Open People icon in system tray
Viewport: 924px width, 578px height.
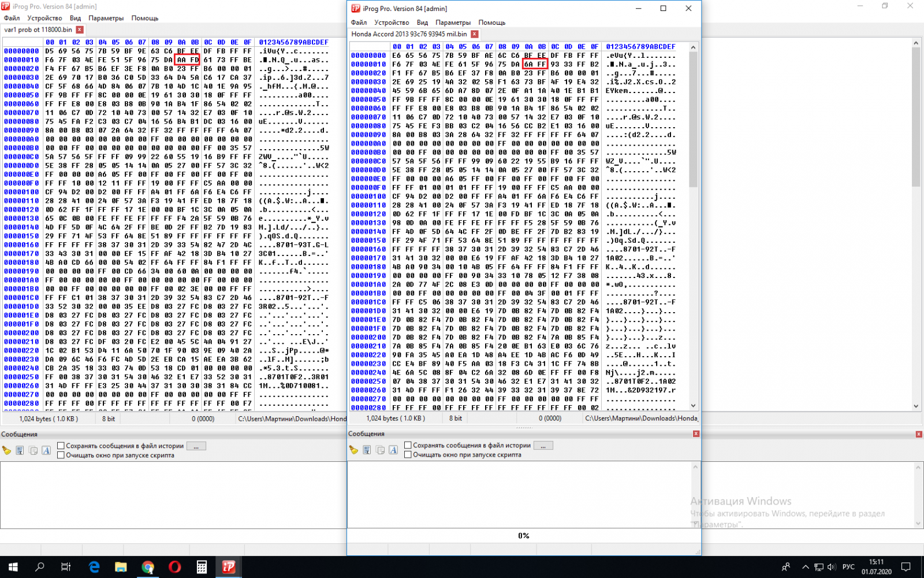click(x=786, y=567)
